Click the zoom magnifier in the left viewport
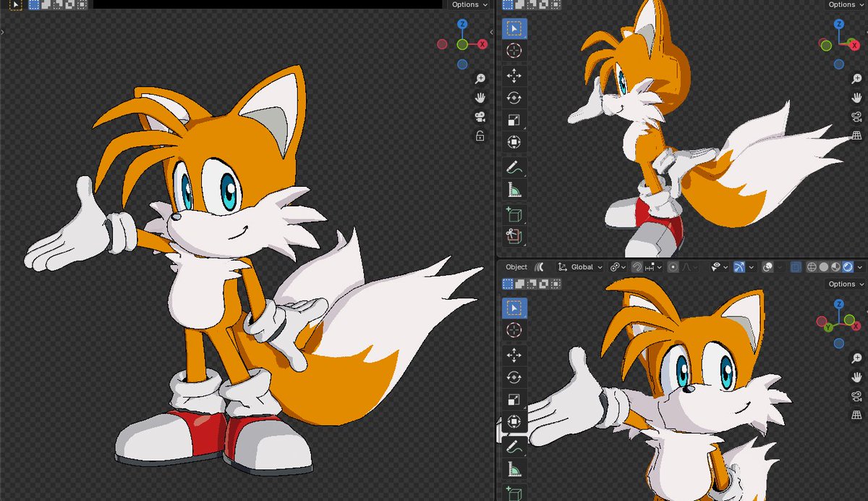Screen dimensions: 868x501 [x=480, y=78]
